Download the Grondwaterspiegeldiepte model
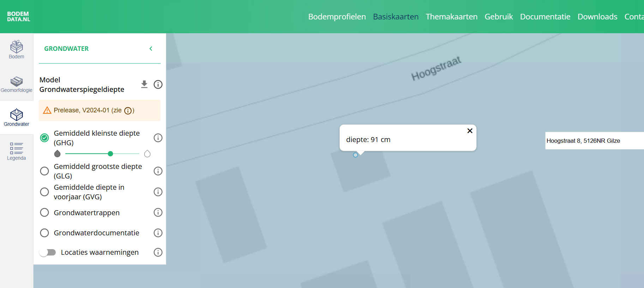644x288 pixels. tap(144, 84)
